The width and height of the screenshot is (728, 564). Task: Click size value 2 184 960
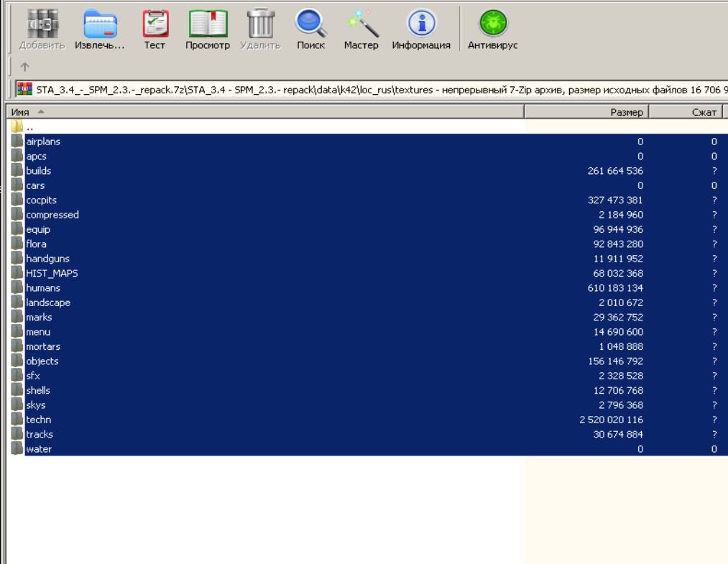(x=621, y=214)
